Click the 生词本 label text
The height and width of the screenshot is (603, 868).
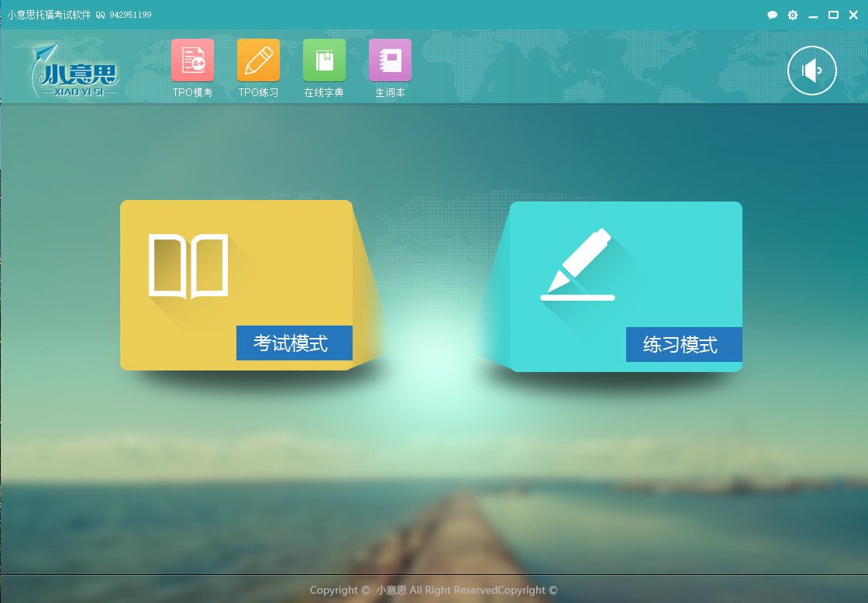(390, 92)
